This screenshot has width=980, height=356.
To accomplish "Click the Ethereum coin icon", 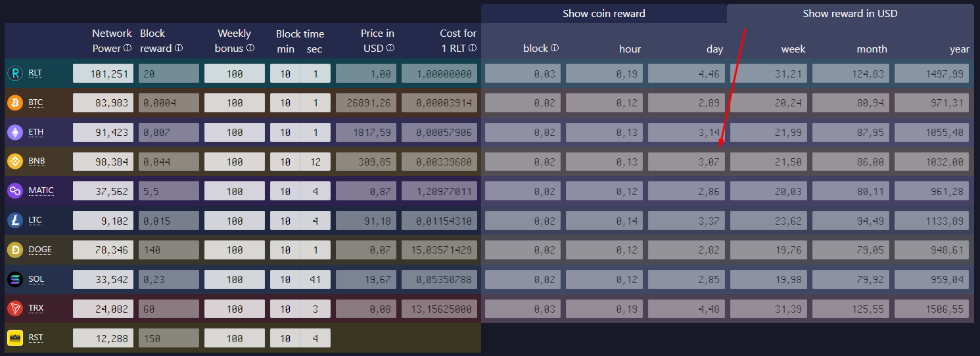I will (x=14, y=132).
